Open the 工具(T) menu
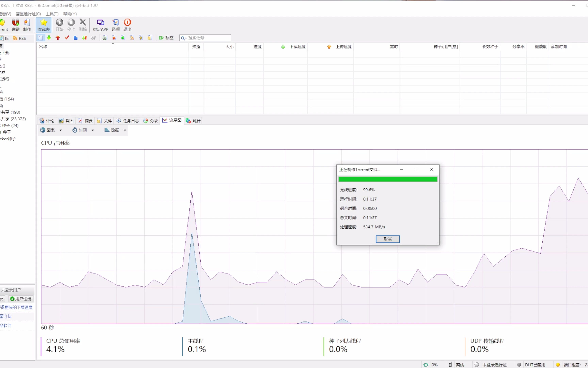The width and height of the screenshot is (588, 368). (52, 14)
